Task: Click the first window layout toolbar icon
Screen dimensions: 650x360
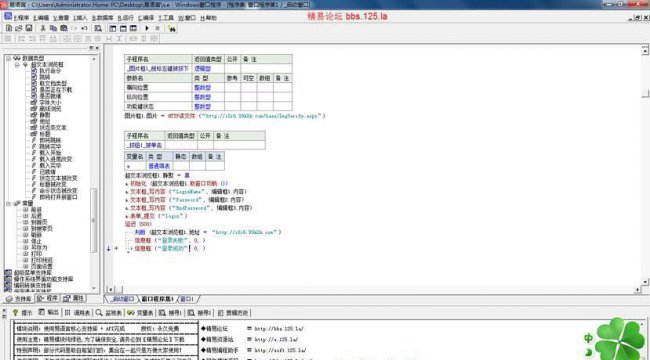Action: (113, 28)
